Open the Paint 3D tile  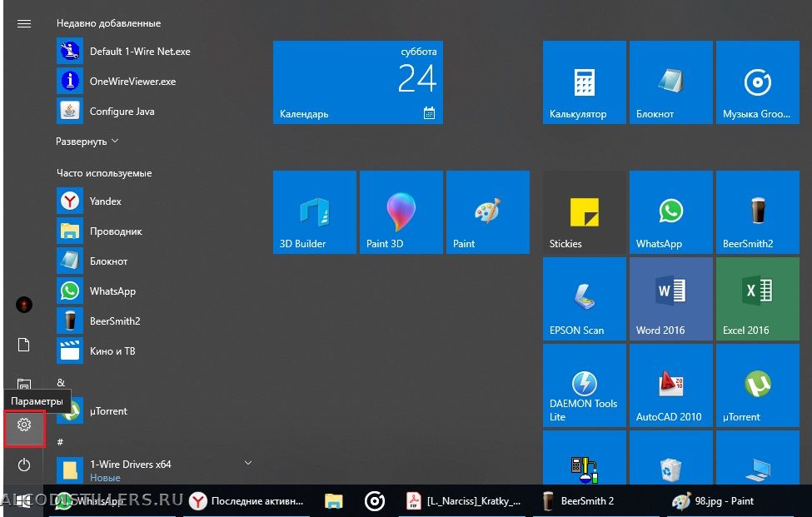pos(401,212)
